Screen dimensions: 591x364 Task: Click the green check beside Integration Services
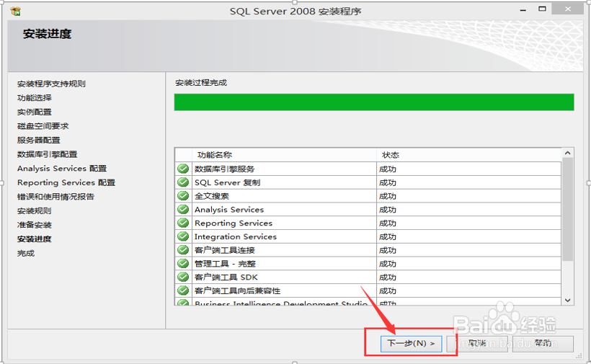click(x=183, y=236)
